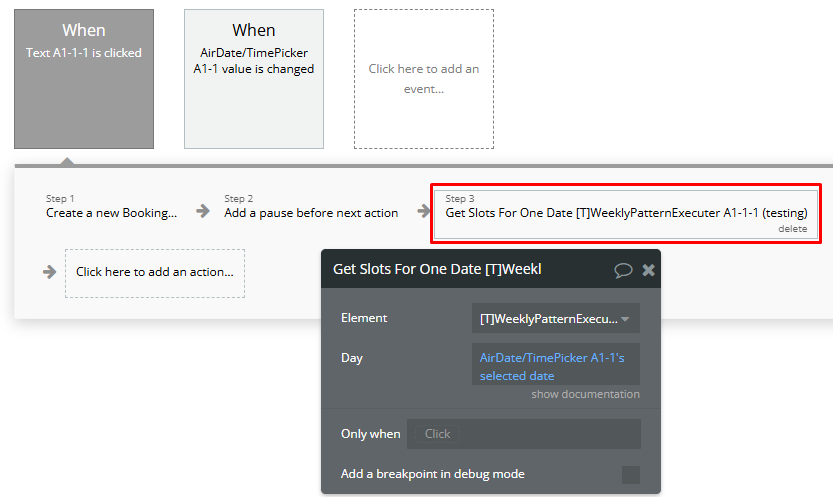Click the popup title Get Slots For One Date

(x=437, y=269)
